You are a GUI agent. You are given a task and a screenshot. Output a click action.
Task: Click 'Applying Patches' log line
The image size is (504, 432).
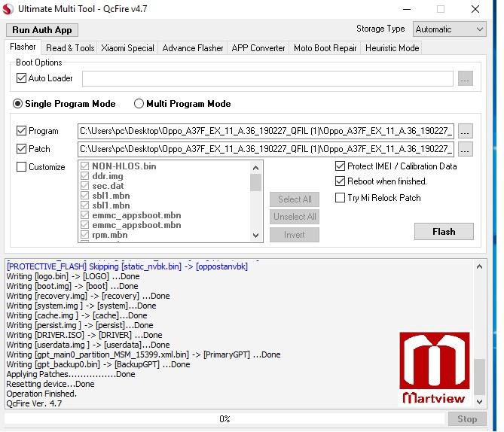pos(71,374)
